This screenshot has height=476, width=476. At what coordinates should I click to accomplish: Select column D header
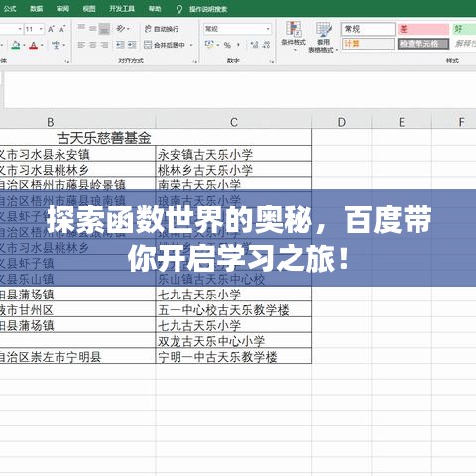coord(342,122)
